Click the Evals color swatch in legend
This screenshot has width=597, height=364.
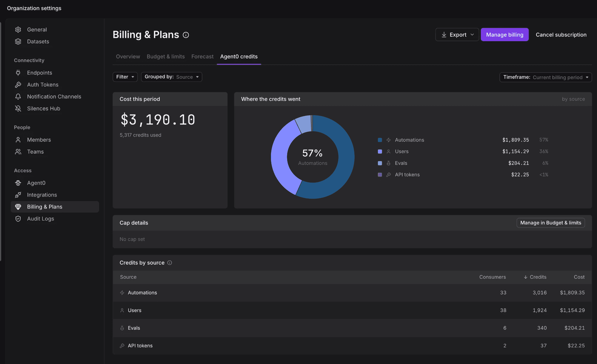[x=380, y=163]
